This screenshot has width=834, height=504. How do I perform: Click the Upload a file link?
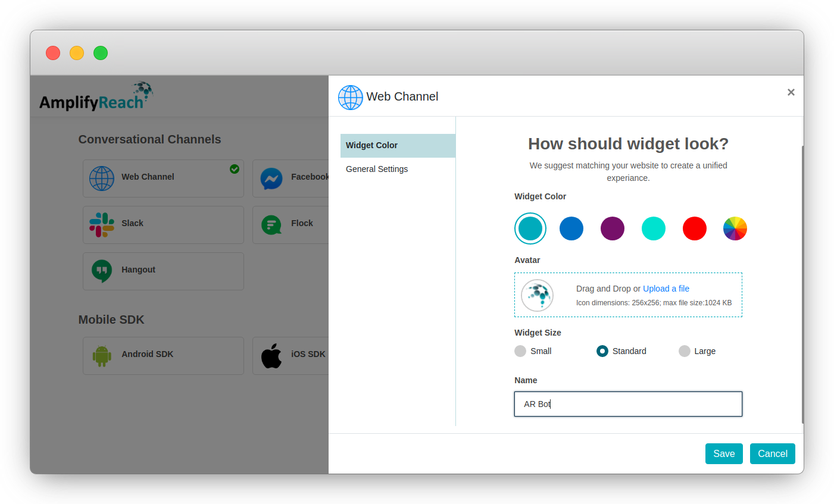(666, 289)
